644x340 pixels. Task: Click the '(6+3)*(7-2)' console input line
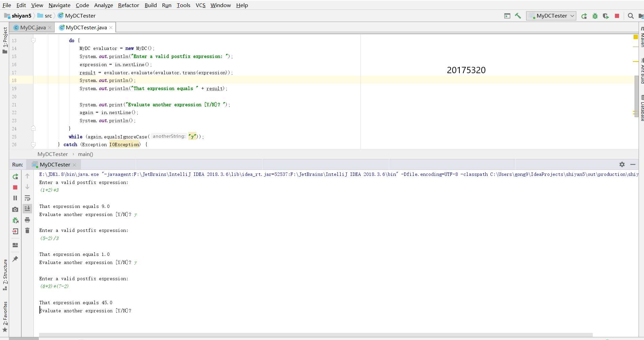pos(54,286)
